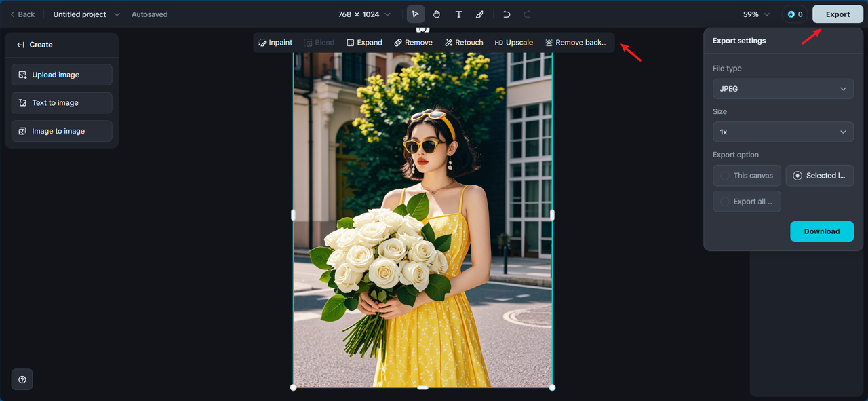Click the Export button
The height and width of the screenshot is (401, 868).
(x=837, y=14)
